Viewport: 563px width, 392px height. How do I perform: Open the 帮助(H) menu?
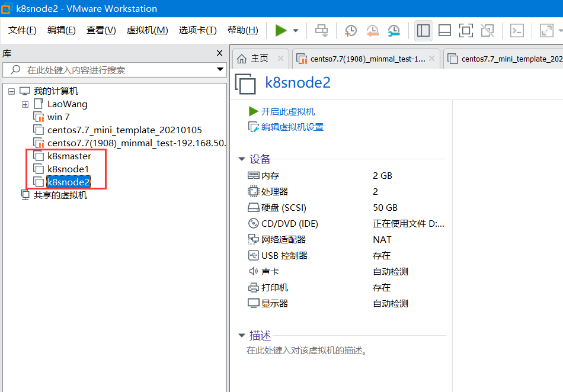click(243, 30)
